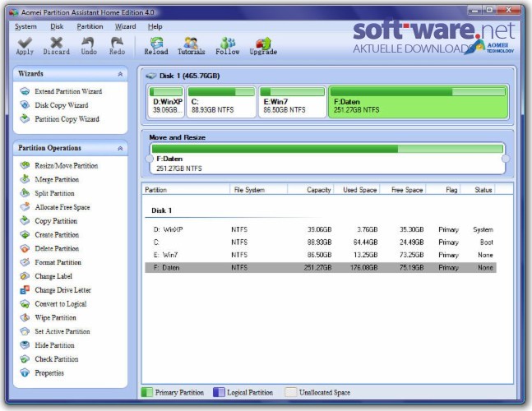
Task: Select the E: Win7 table row
Action: click(321, 255)
